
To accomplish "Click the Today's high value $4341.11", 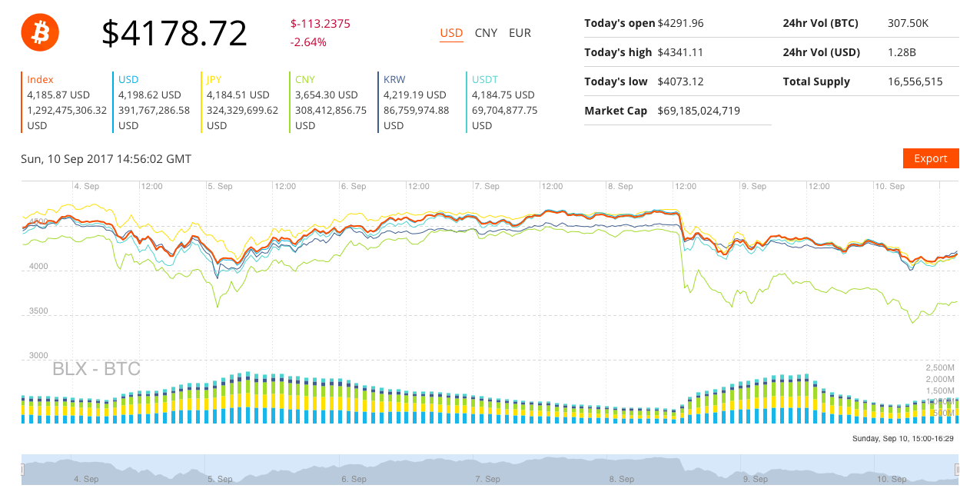I will pos(680,52).
